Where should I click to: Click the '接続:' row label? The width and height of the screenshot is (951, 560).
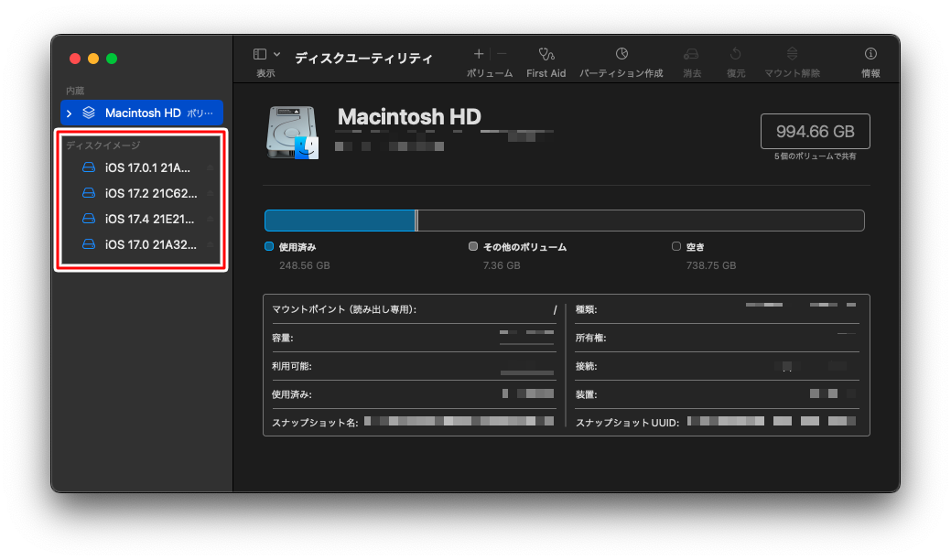point(586,367)
